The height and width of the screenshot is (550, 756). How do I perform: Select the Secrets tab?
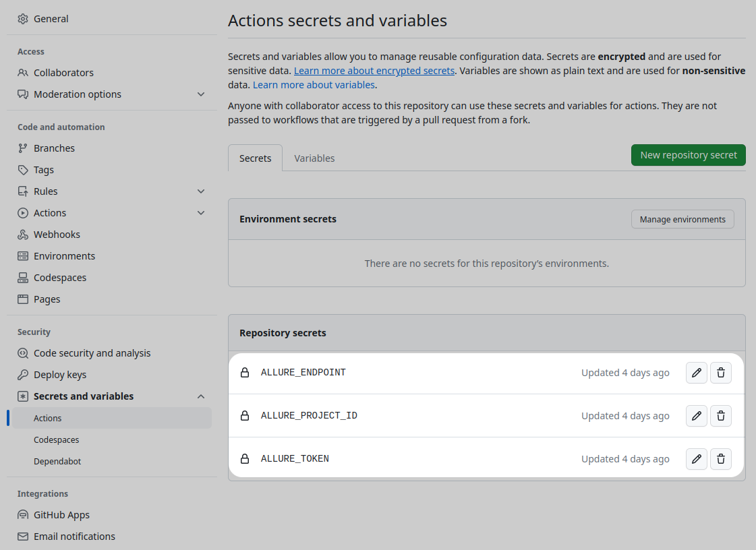click(255, 158)
